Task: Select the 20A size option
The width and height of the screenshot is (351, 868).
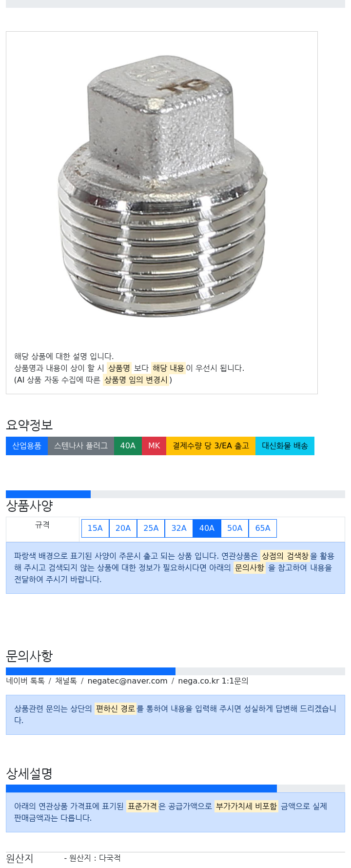Action: tap(123, 528)
